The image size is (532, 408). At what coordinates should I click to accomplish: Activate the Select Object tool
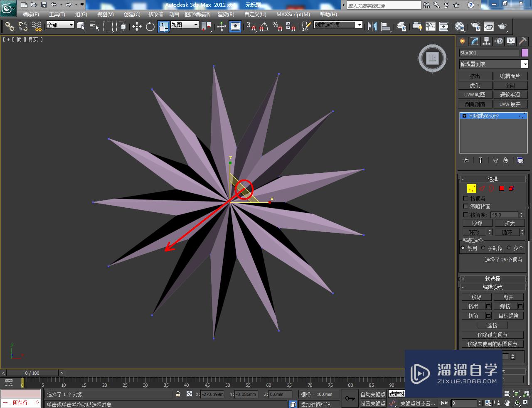tap(81, 27)
